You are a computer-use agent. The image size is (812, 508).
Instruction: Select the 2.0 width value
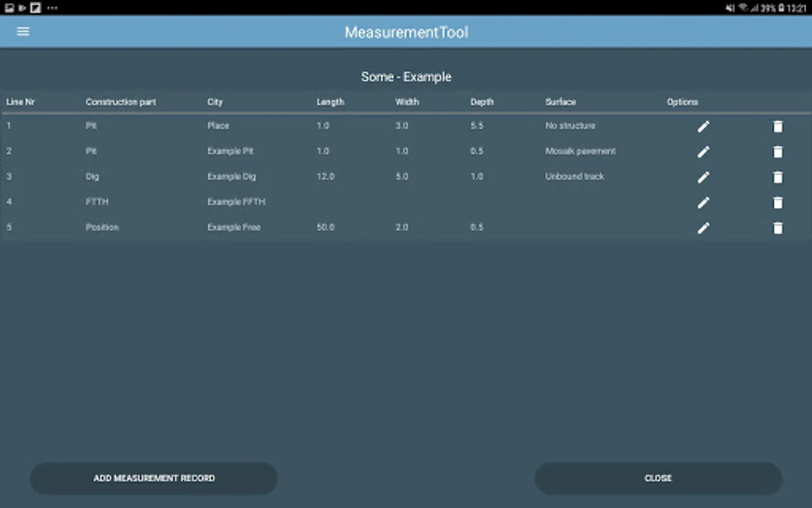[401, 227]
